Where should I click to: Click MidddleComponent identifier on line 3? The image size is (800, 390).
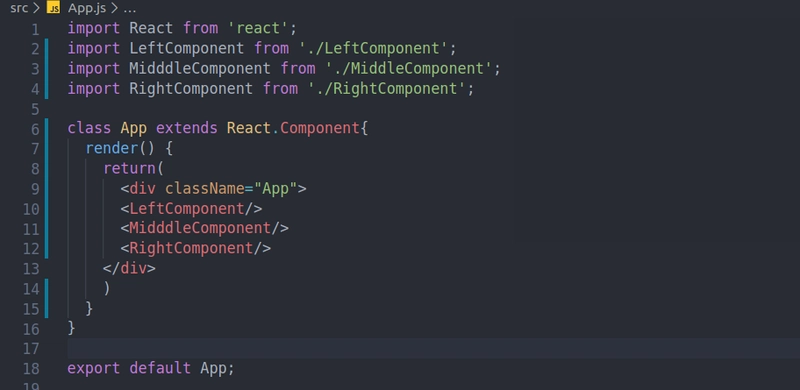pyautogui.click(x=199, y=68)
